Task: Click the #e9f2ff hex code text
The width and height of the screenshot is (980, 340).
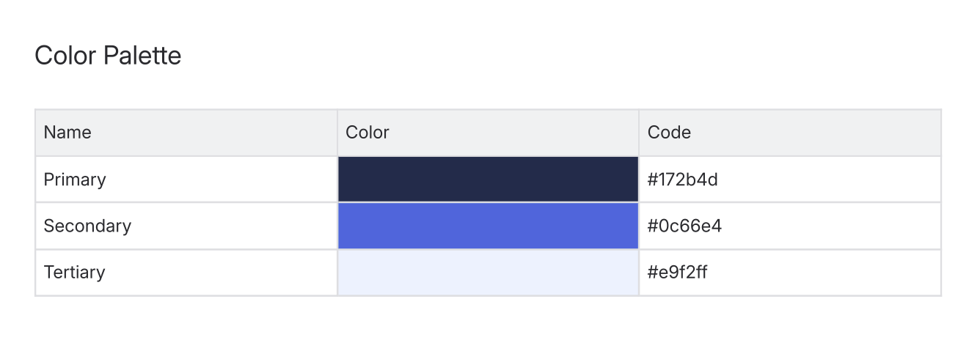Action: tap(677, 273)
